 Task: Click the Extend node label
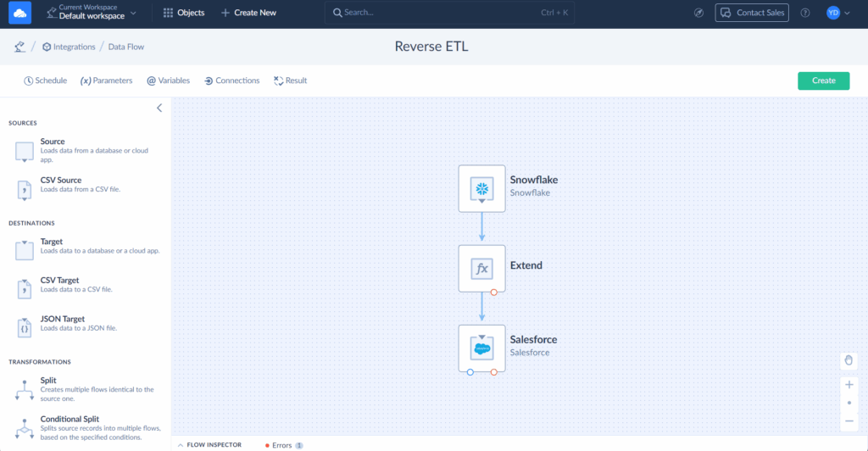(526, 265)
